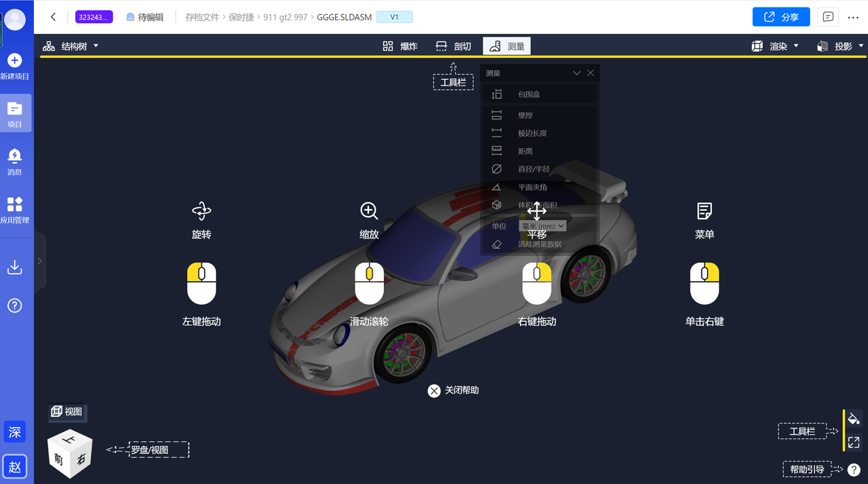Open 消息 notifications in the sidebar

15,162
